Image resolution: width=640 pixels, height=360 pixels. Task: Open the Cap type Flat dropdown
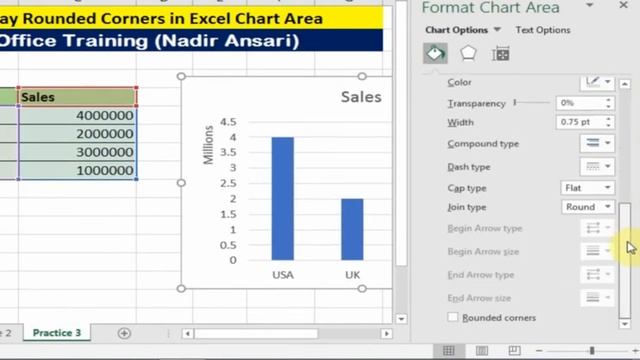[588, 188]
